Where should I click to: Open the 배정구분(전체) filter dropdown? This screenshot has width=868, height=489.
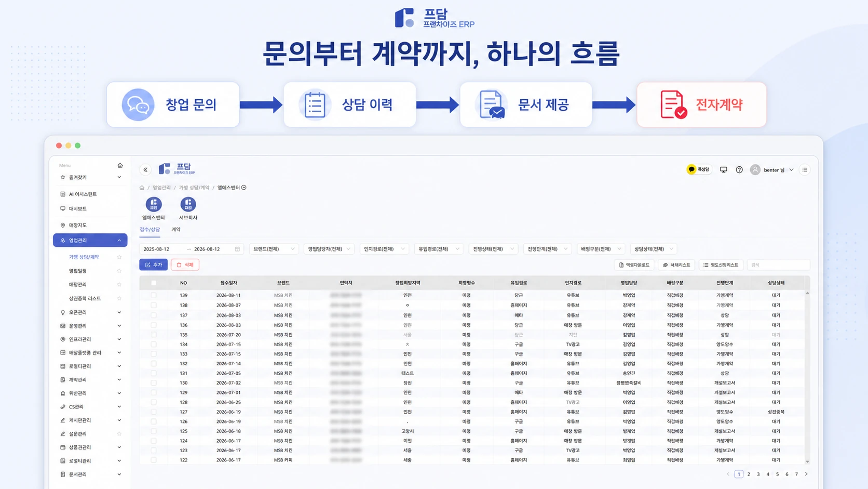point(601,249)
